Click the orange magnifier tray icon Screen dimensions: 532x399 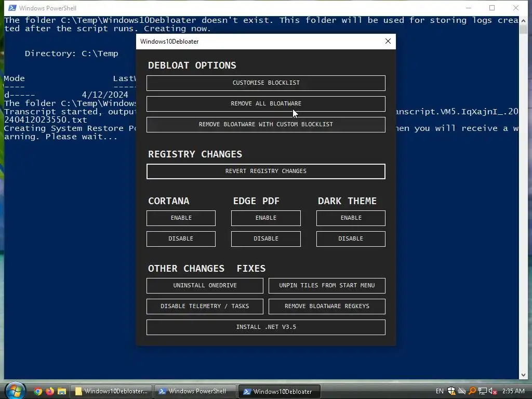click(x=472, y=391)
